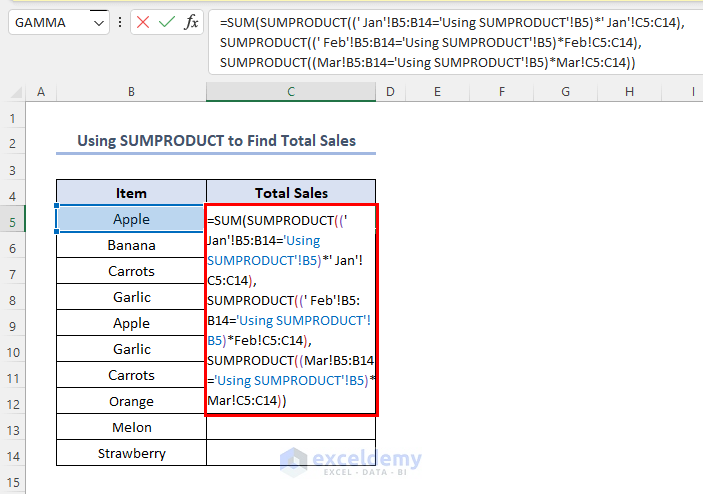This screenshot has height=494, width=703.
Task: Click the Orange item cell
Action: coord(131,401)
